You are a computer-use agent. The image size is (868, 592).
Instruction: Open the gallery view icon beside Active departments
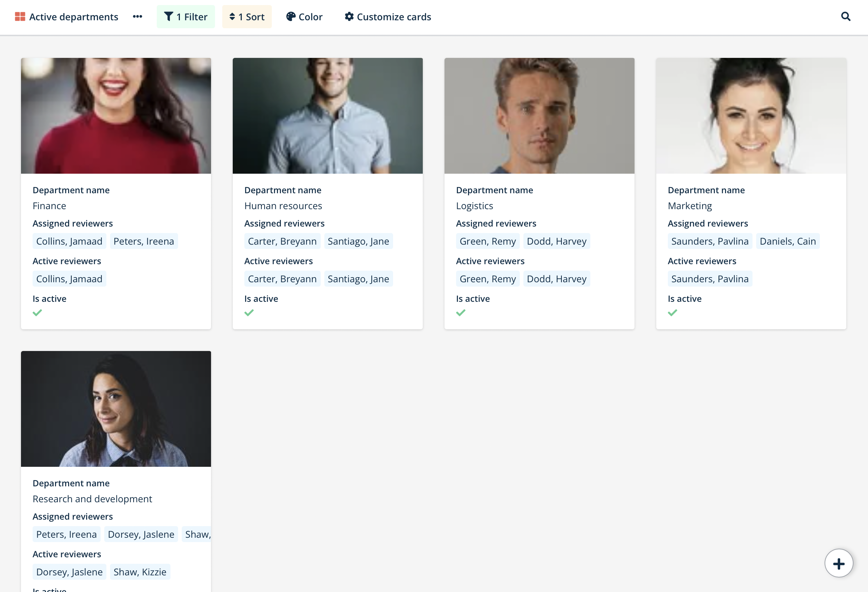coord(20,16)
